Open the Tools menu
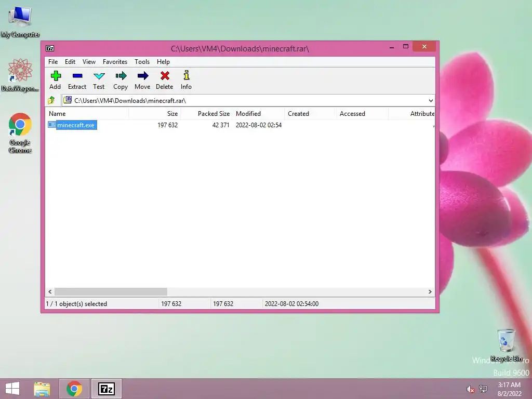Screen dimensions: 532x399 142,62
